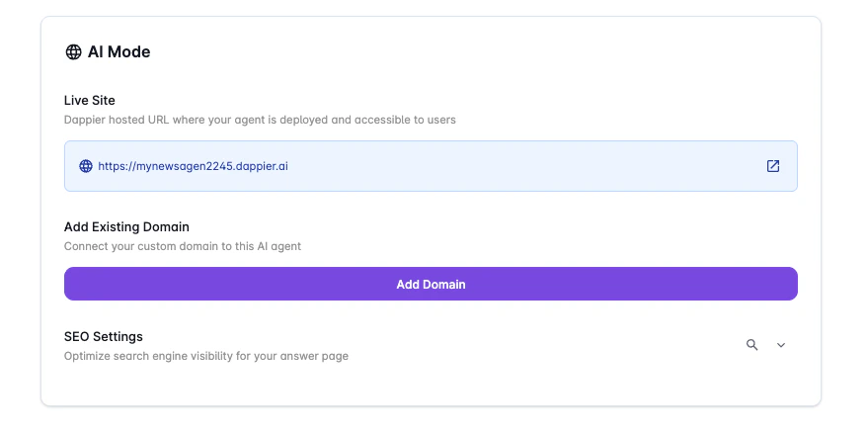The width and height of the screenshot is (868, 431).
Task: Click 'Optimize search engine visibility' description
Action: point(206,356)
